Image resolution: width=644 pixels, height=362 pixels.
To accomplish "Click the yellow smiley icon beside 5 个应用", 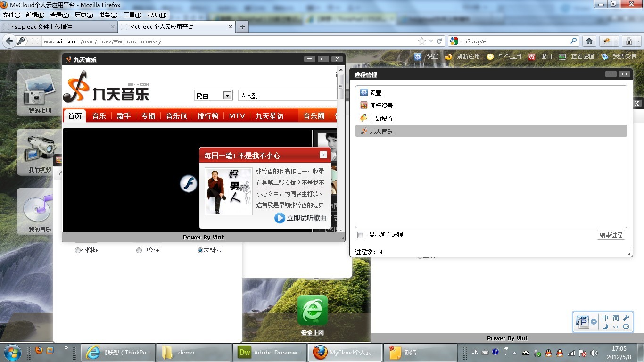I will [490, 57].
